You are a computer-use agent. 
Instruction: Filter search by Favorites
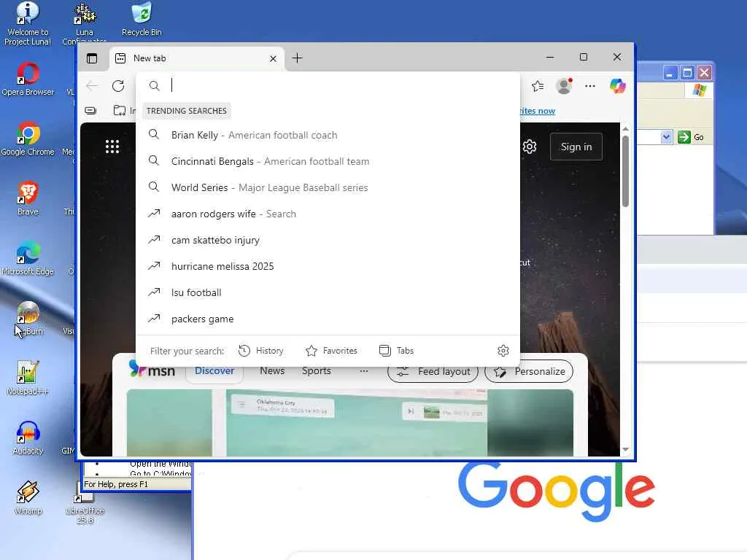coord(331,351)
